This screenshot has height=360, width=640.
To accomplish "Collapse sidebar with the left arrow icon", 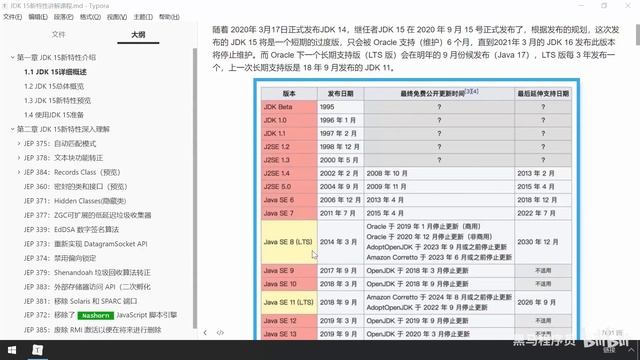I will pos(205,333).
